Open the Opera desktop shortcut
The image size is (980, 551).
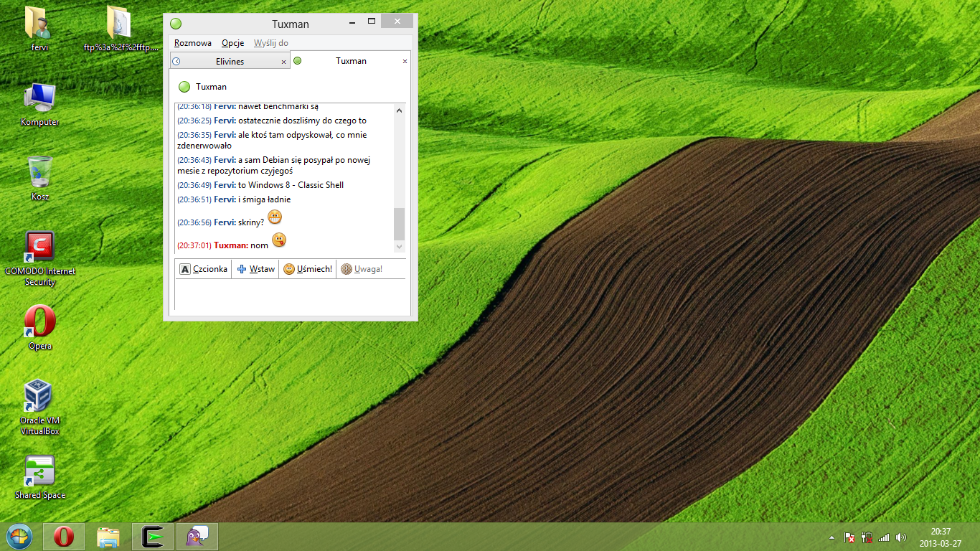point(40,323)
